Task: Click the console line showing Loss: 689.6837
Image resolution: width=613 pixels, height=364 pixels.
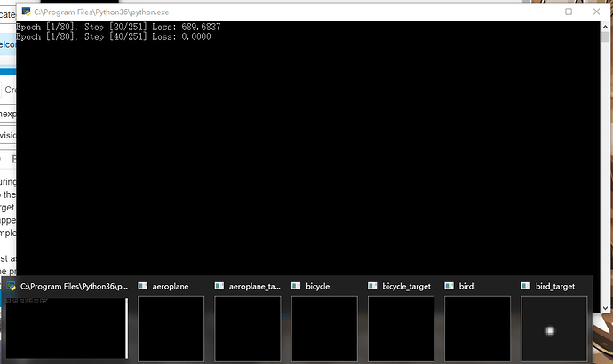Action: (x=118, y=28)
